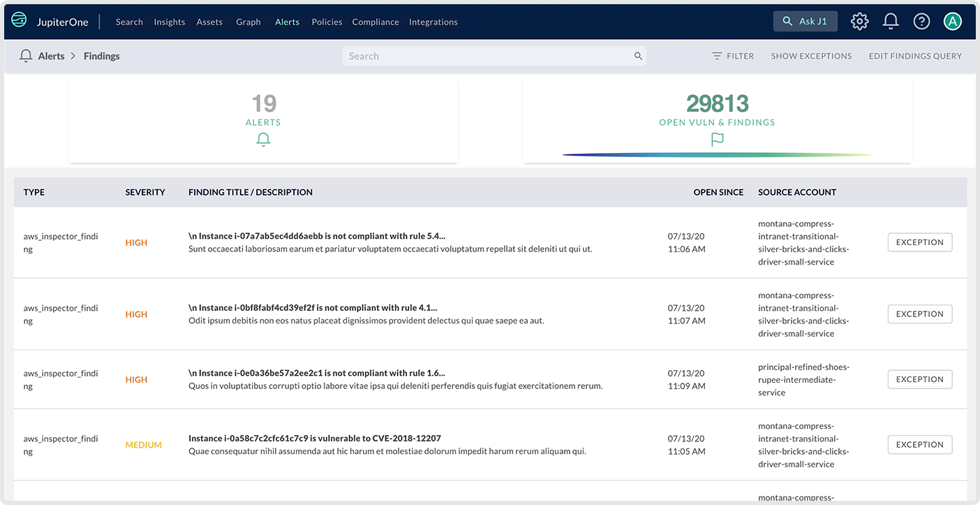Click the gradient vulnerability progress bar
Image resolution: width=980 pixels, height=505 pixels.
[719, 154]
